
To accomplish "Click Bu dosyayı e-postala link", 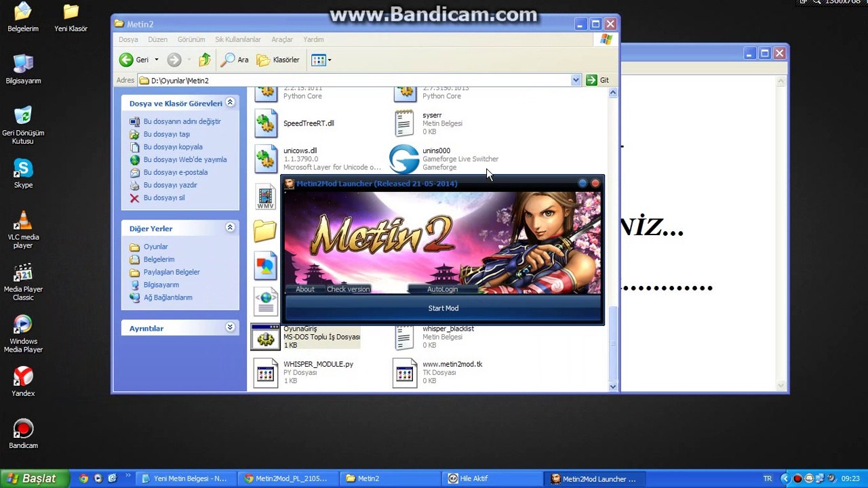I will [x=175, y=173].
